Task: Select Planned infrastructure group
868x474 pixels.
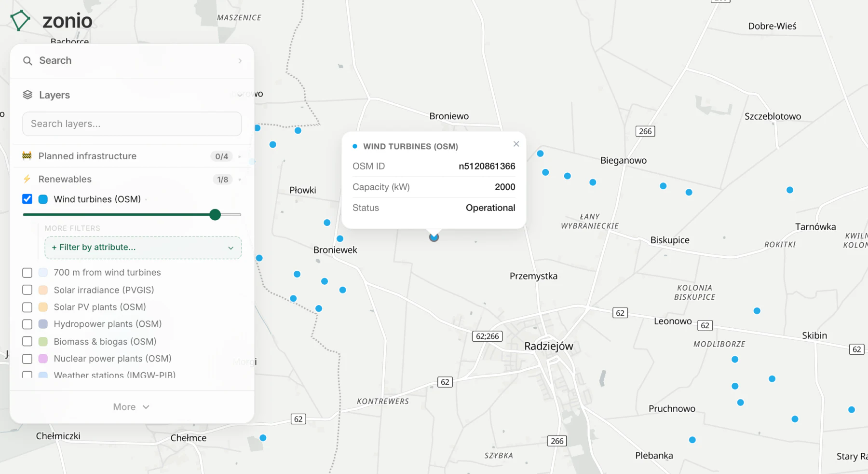Action: coord(87,156)
